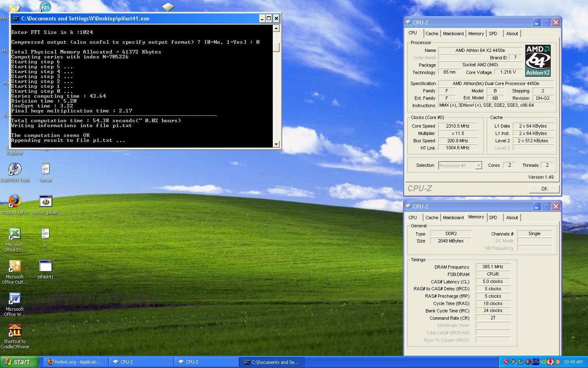Click the lower CPU-Z window title icon
The height and width of the screenshot is (368, 588).
(x=408, y=206)
